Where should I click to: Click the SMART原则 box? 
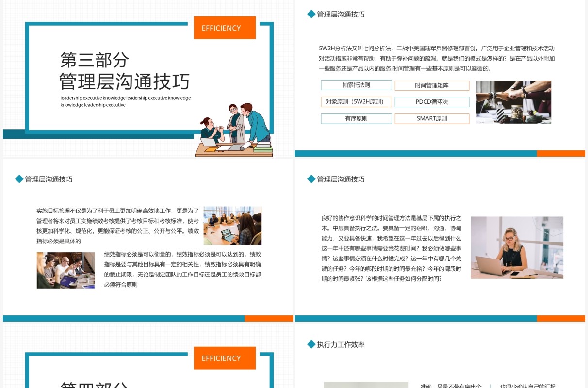tap(432, 118)
